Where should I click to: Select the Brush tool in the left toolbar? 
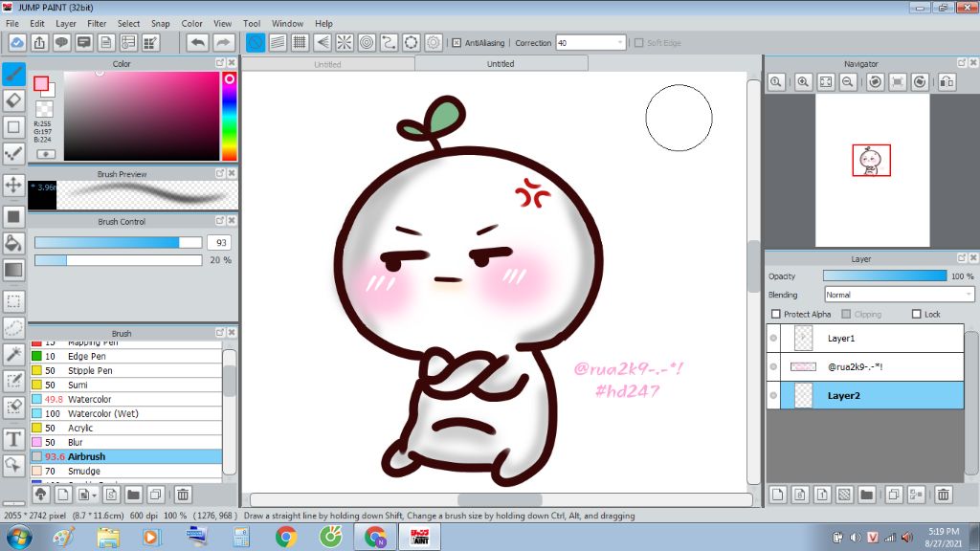click(13, 74)
